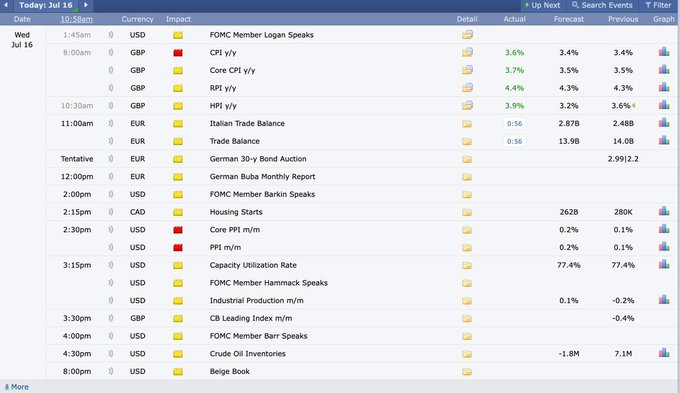Open detail folder for Beige Book
This screenshot has height=393, width=680.
(x=467, y=372)
